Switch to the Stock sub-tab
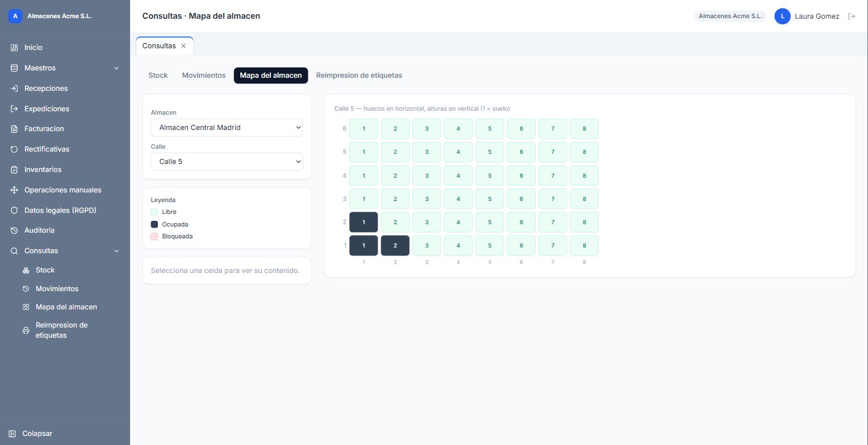 pyautogui.click(x=158, y=75)
